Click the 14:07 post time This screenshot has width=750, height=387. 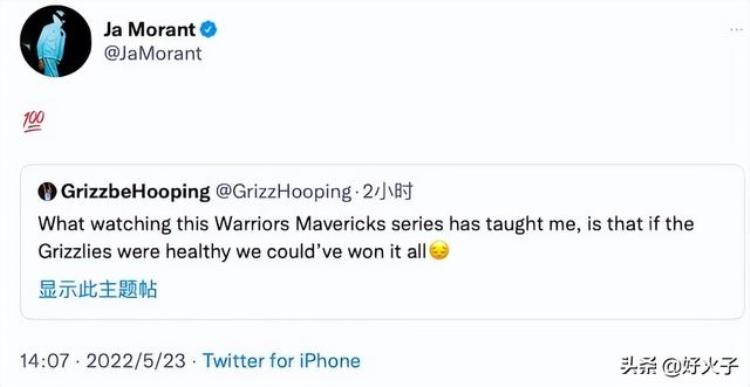point(45,361)
